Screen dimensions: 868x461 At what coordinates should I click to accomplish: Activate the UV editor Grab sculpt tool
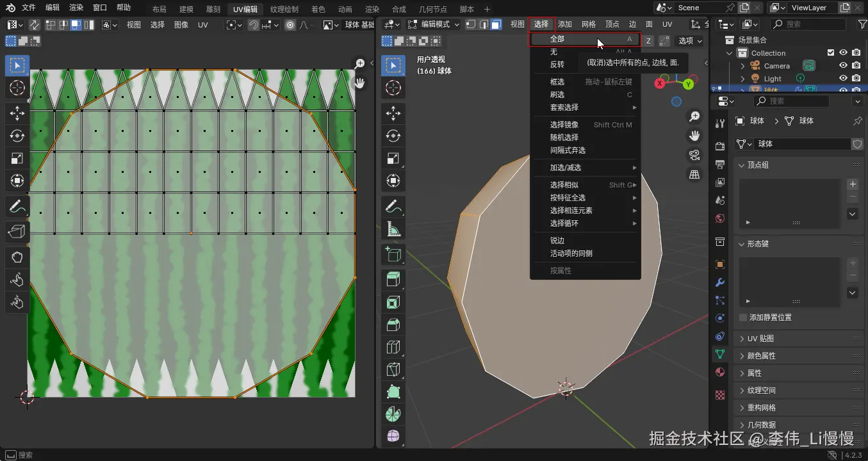17,257
